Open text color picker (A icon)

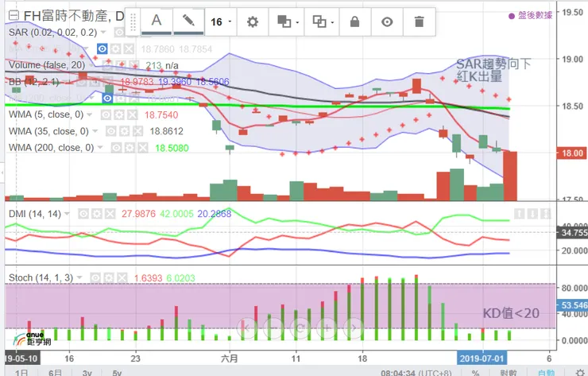(x=157, y=21)
